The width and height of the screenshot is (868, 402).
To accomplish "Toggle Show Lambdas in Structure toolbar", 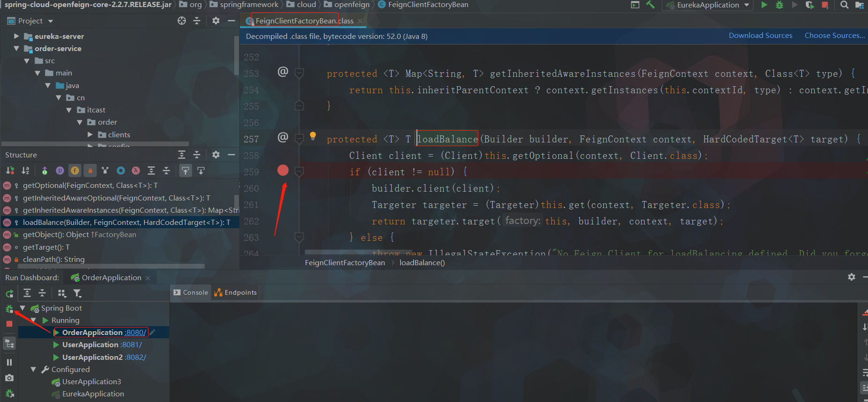I will point(136,171).
